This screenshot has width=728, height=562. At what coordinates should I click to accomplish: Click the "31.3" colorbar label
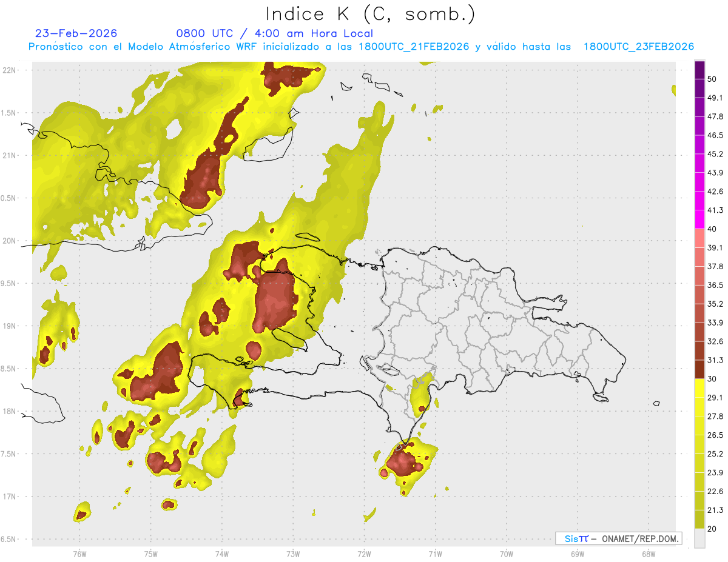tap(715, 360)
